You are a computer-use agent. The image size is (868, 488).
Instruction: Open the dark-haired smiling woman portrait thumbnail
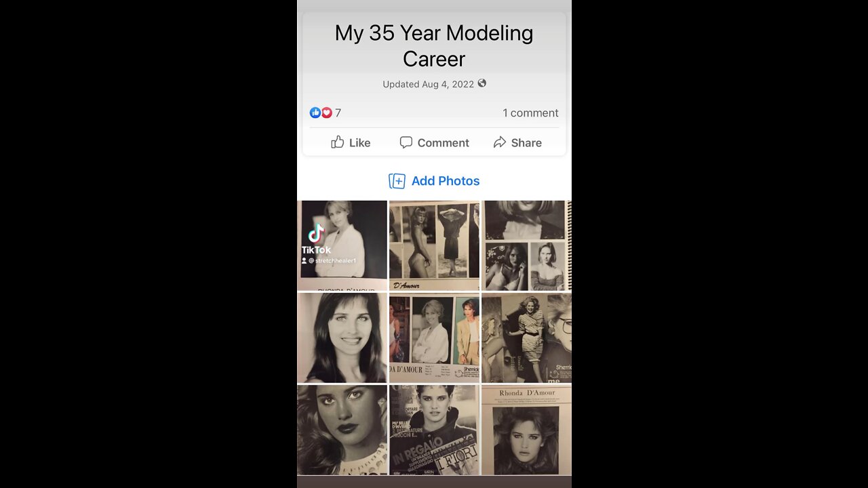tap(342, 338)
